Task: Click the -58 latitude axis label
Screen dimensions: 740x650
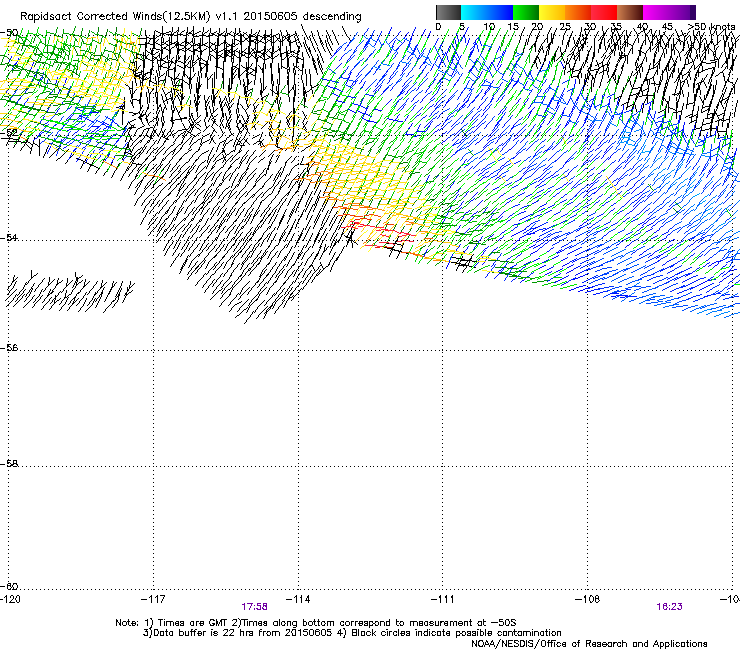Action: [9, 464]
